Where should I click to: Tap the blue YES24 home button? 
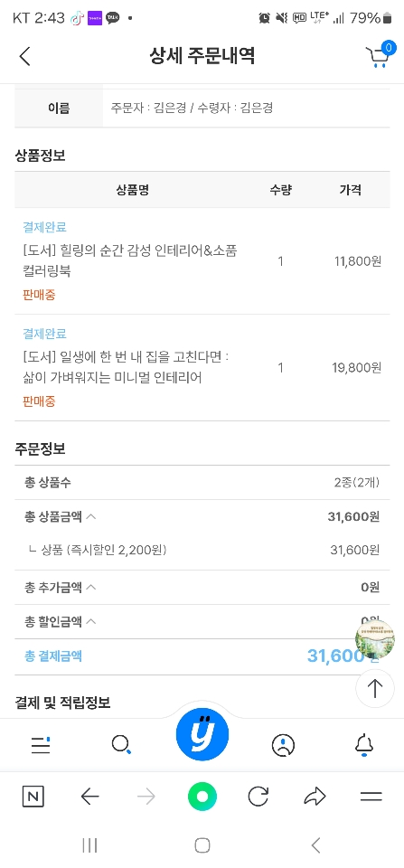[202, 734]
